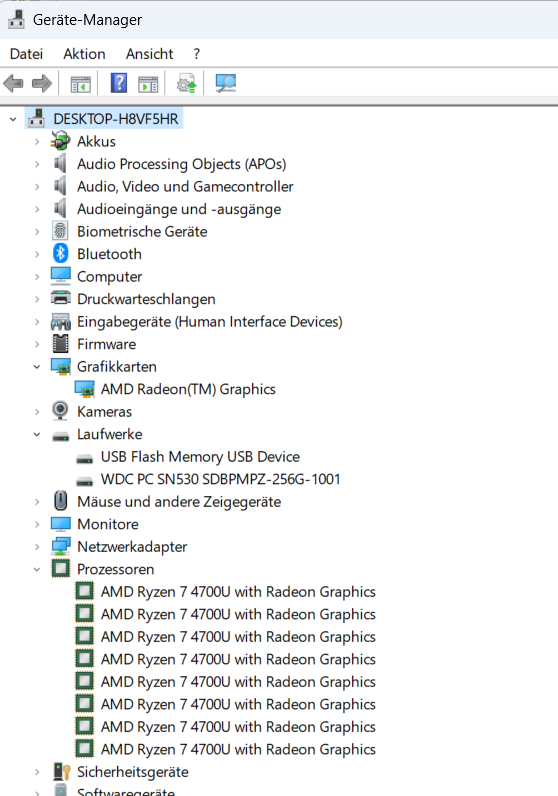The width and height of the screenshot is (558, 796).
Task: Click the Update driver toolbar icon
Action: coord(186,83)
